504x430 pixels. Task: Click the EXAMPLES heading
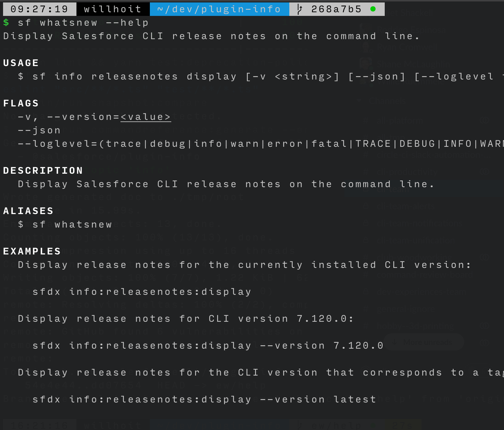tap(32, 251)
